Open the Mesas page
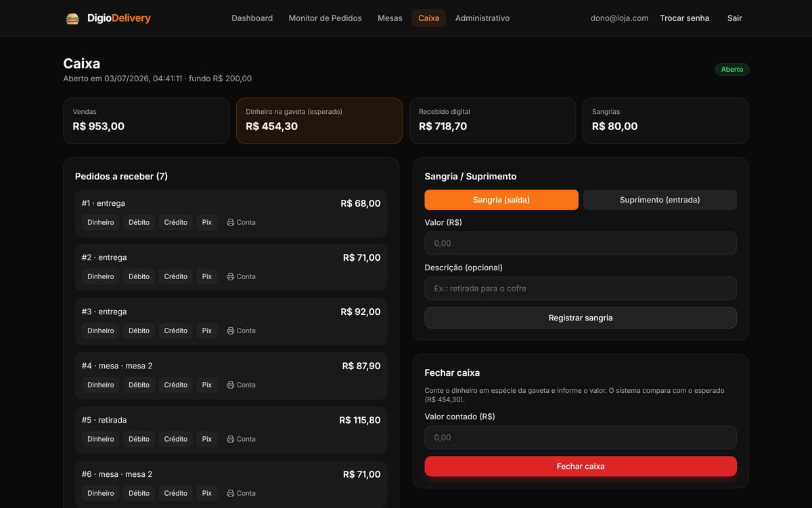812x508 pixels. (x=390, y=18)
